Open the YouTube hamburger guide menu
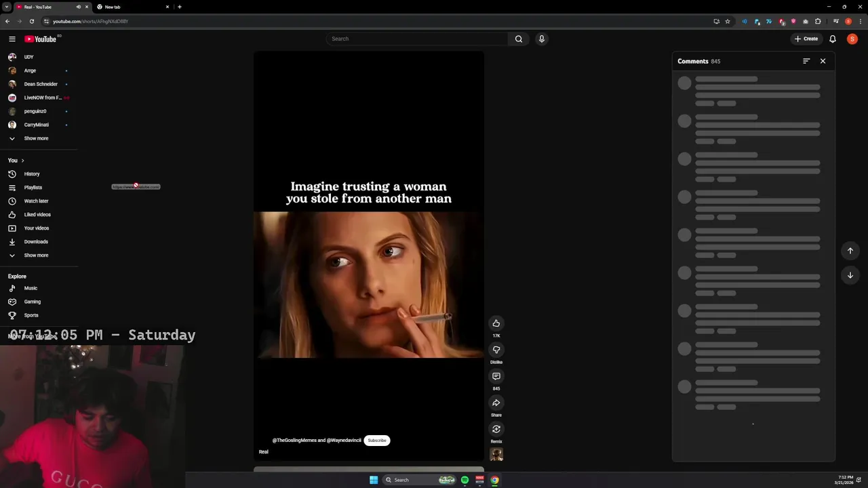Screen dimensions: 868x488 pos(12,39)
